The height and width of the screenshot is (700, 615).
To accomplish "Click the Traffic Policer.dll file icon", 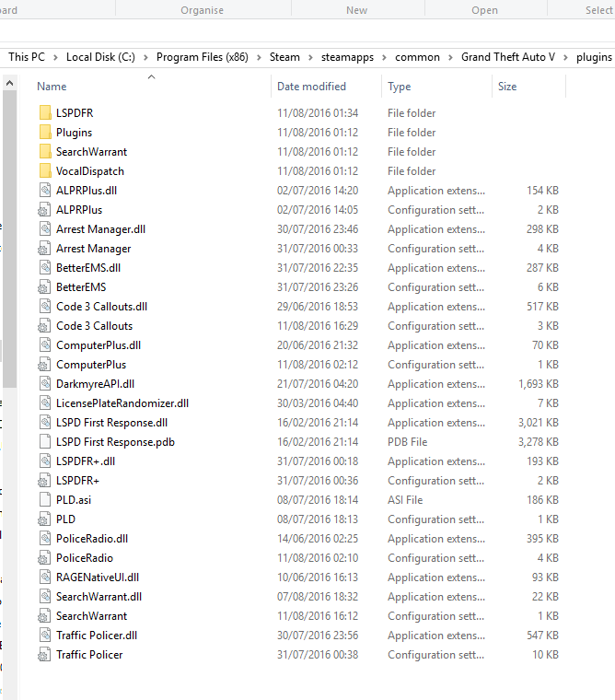I will pos(45,636).
